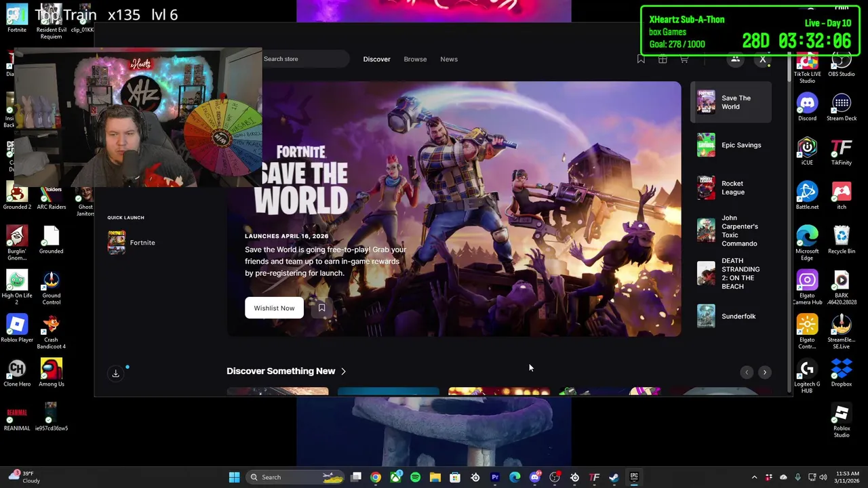Screen dimensions: 868x488
Task: Select Ground Control desktop icon
Action: point(51,288)
